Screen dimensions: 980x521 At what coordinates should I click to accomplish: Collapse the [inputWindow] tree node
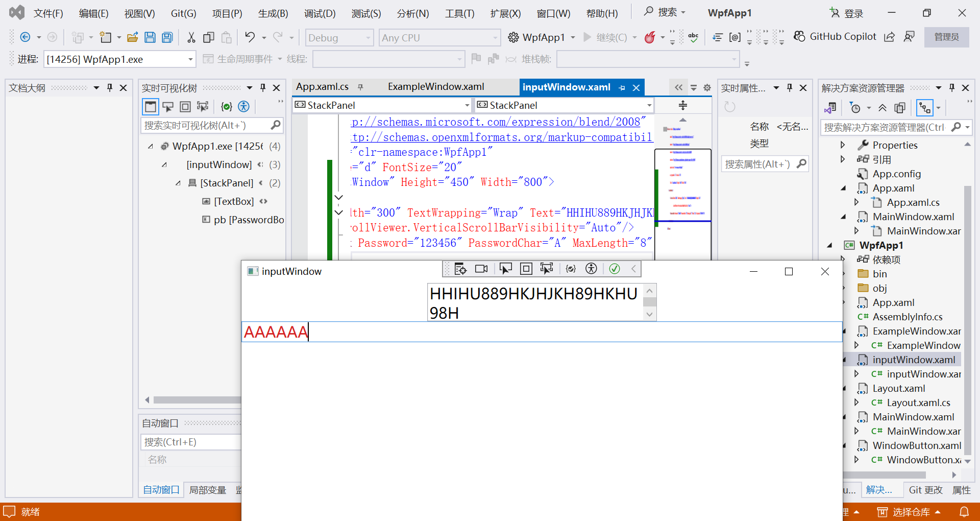point(164,164)
